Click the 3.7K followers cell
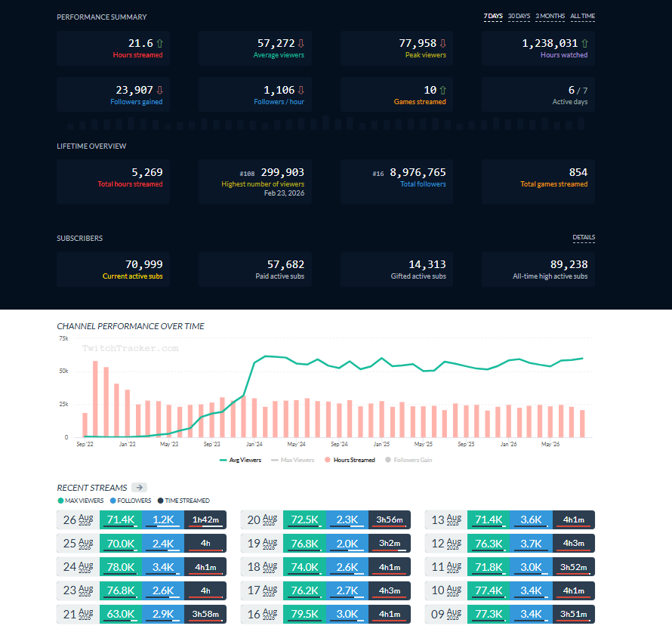The width and height of the screenshot is (672, 635). 531,544
